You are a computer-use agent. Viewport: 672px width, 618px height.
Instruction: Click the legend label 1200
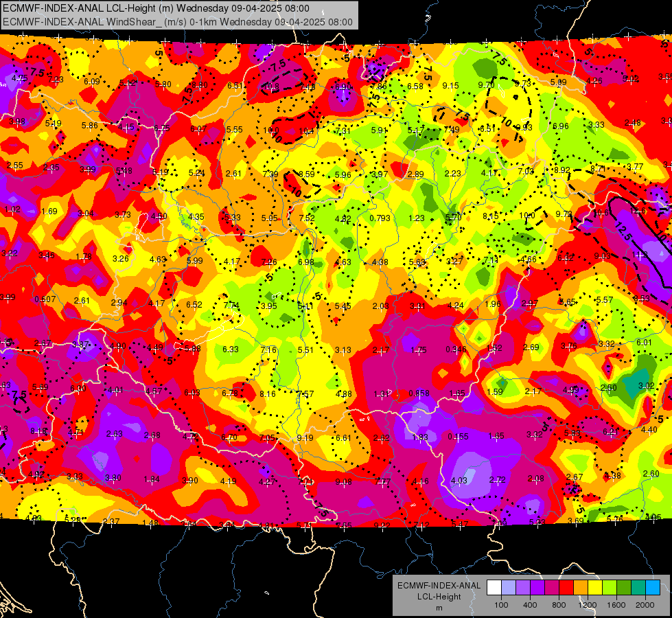(x=587, y=605)
